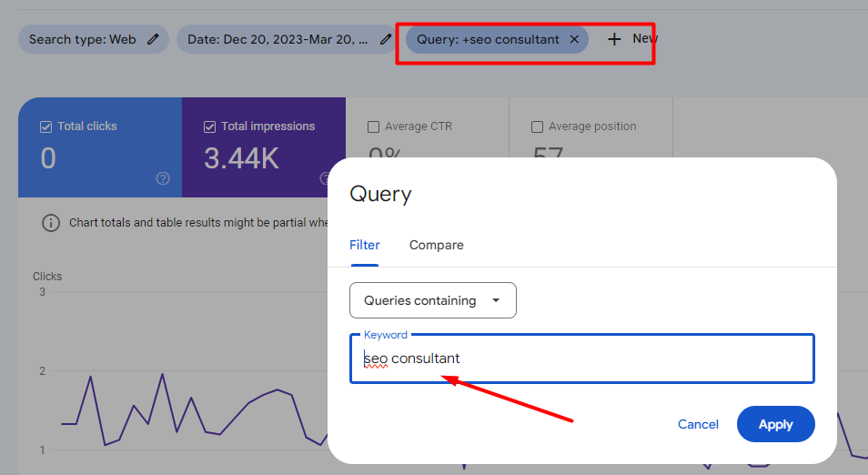Image resolution: width=868 pixels, height=475 pixels.
Task: Uncheck Total impressions checkbox
Action: tap(209, 126)
